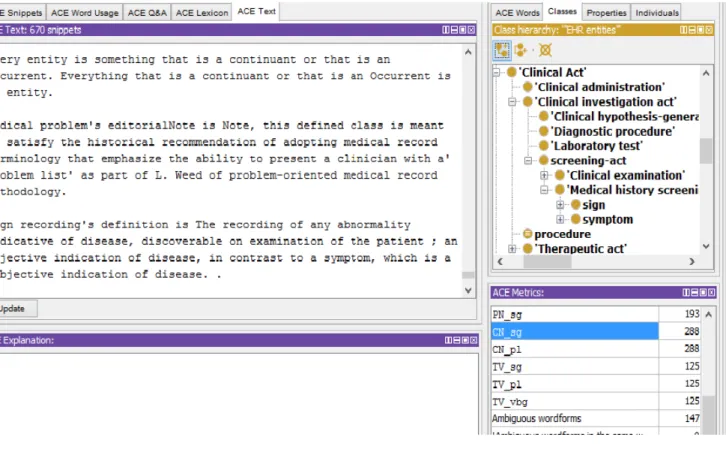Click the class icon beside sign
This screenshot has width=726, height=452.
pyautogui.click(x=576, y=205)
